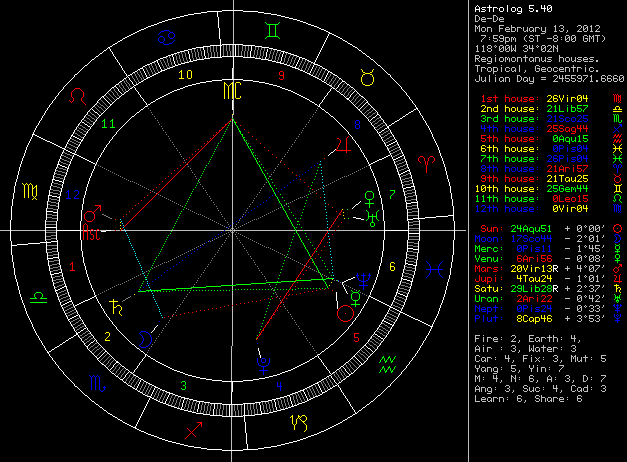The width and height of the screenshot is (627, 462).
Task: Click the red Mars symbol inside the chart
Action: tap(92, 214)
